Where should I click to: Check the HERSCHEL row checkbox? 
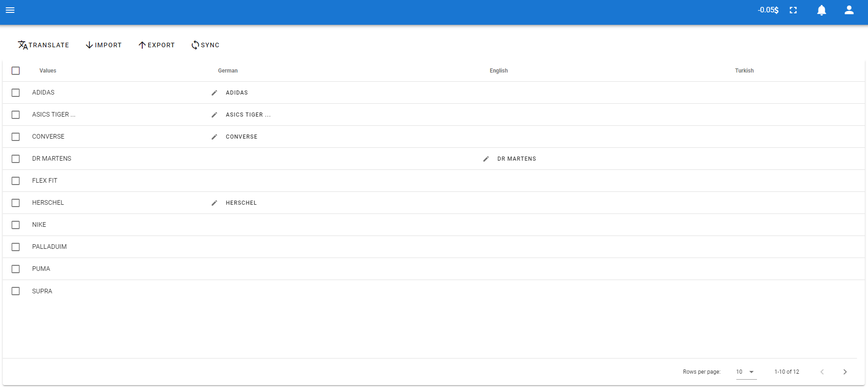tap(16, 203)
